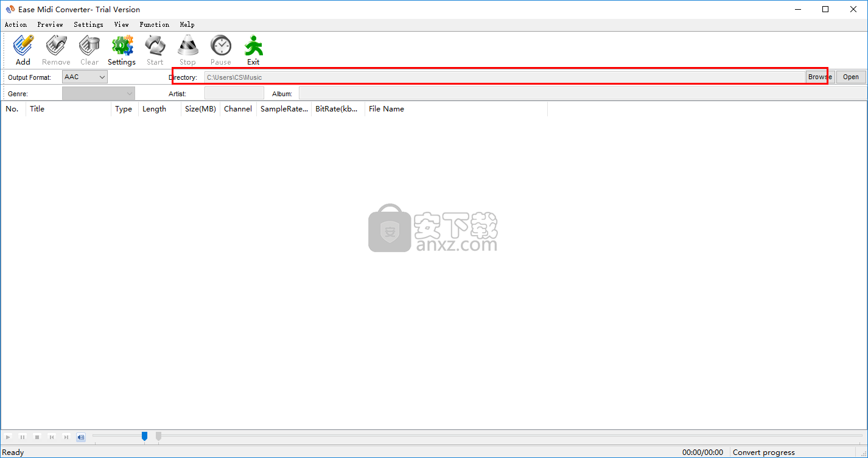Click the Directory path field
The image size is (868, 458).
click(x=505, y=77)
